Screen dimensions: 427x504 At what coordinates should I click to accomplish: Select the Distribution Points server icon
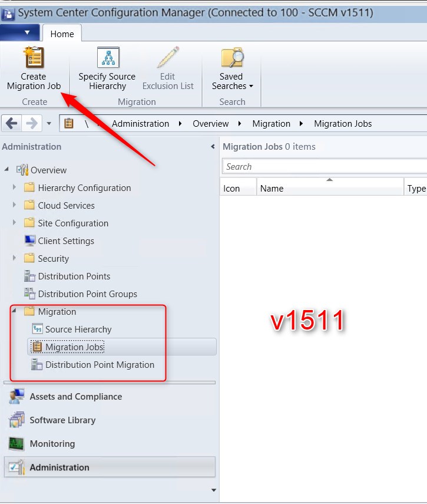[29, 276]
